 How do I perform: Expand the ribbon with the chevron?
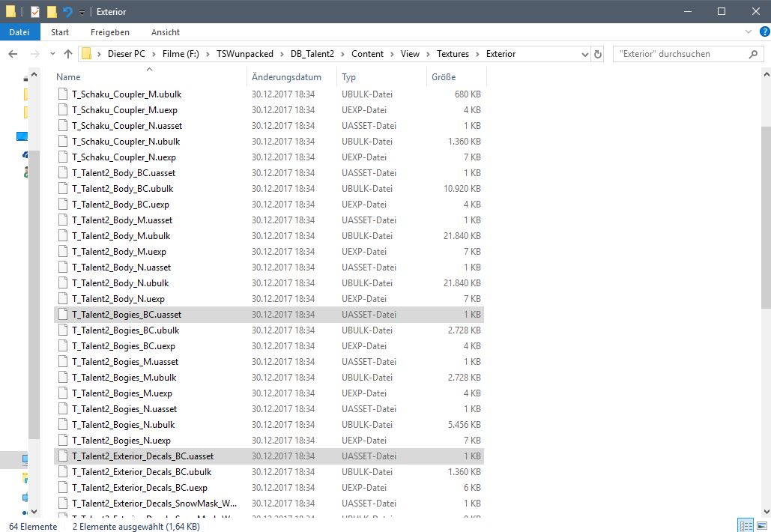click(749, 32)
